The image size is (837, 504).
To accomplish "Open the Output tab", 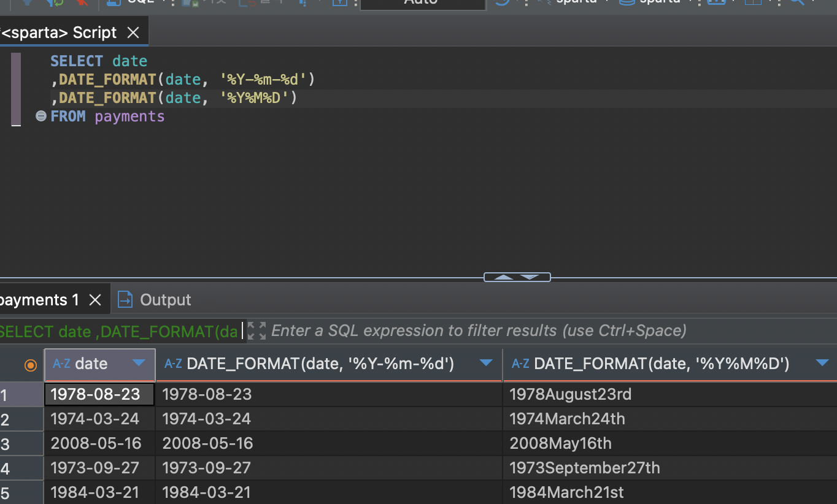I will pos(155,300).
